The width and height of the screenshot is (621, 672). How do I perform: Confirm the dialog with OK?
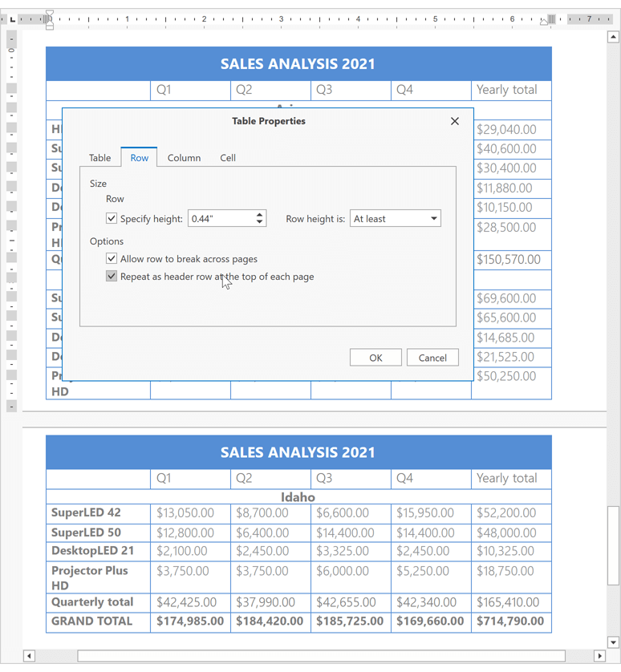coord(375,358)
